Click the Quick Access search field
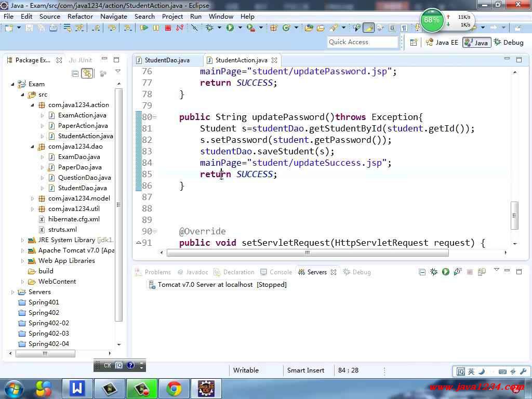Image resolution: width=532 pixels, height=399 pixels. pyautogui.click(x=362, y=42)
